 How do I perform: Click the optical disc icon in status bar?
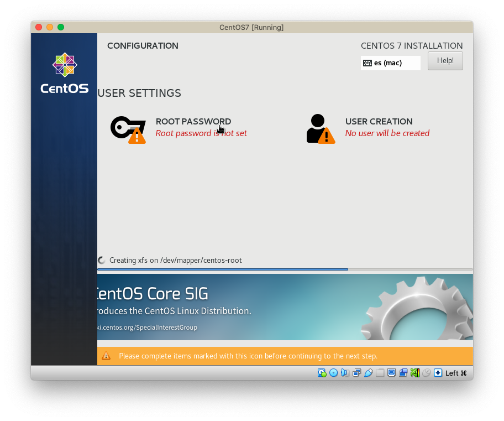pos(334,373)
